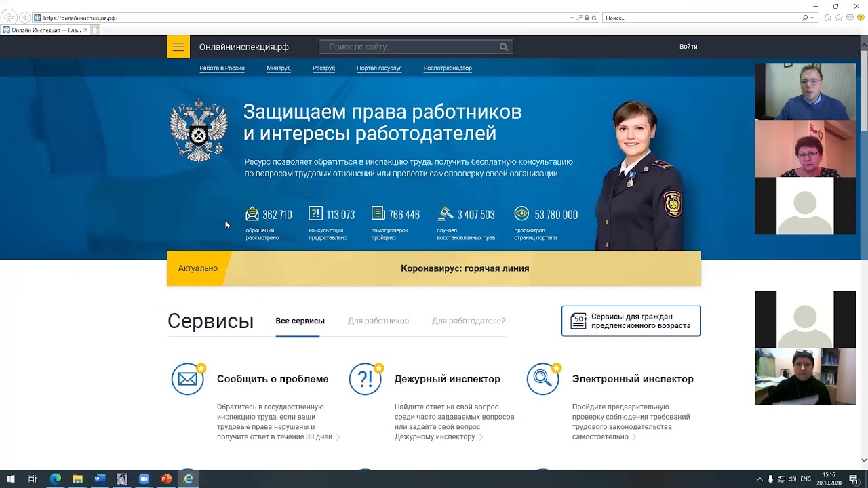
Task: Click the envelope icon next to 362 710
Action: [252, 213]
